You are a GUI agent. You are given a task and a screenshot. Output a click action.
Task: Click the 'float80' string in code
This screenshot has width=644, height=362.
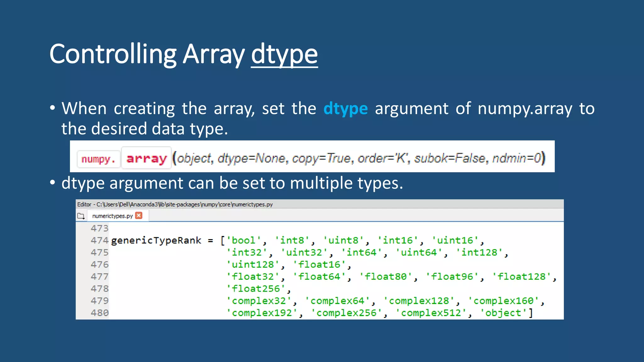(386, 277)
